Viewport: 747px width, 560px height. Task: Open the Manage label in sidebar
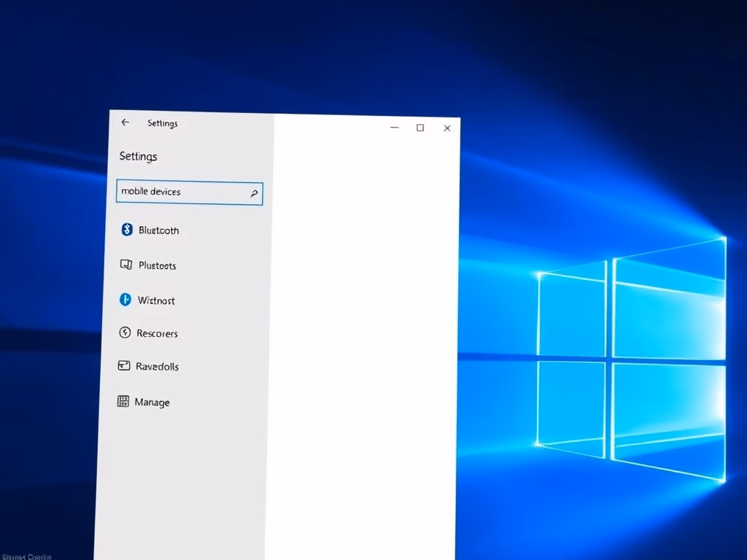(152, 402)
